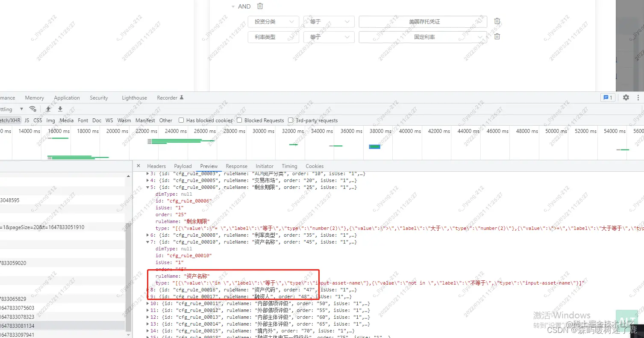Expand the cfg_rule_00003 ALM资产分类 entry

[148, 173]
